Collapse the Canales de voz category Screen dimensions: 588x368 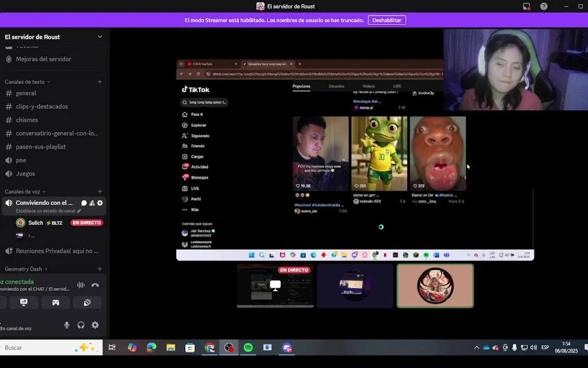pos(25,192)
